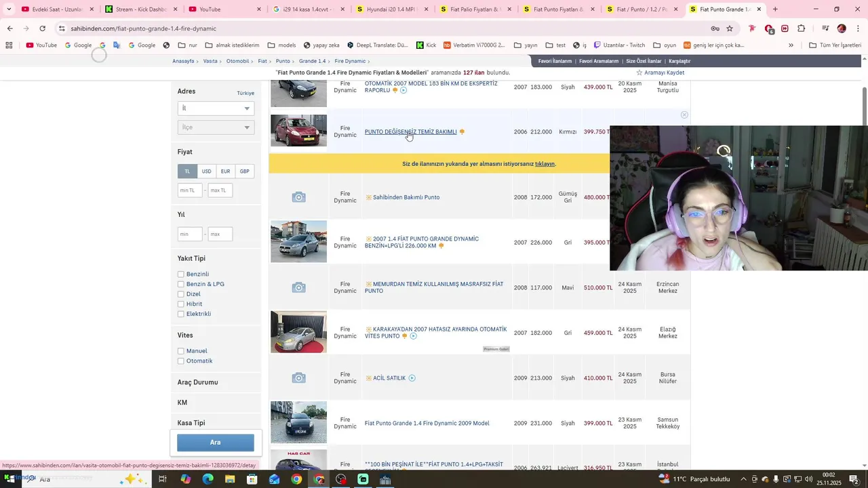Open File Explorer from taskbar

(230, 479)
